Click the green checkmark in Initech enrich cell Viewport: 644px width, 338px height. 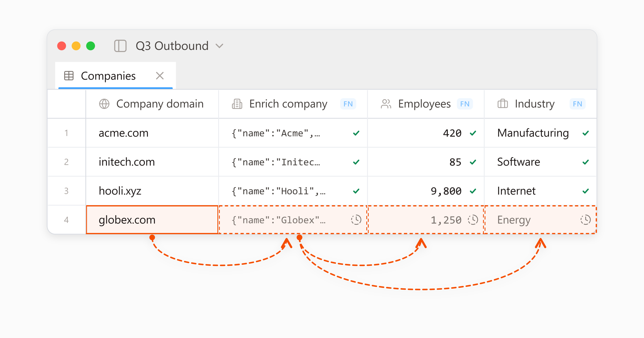[356, 162]
